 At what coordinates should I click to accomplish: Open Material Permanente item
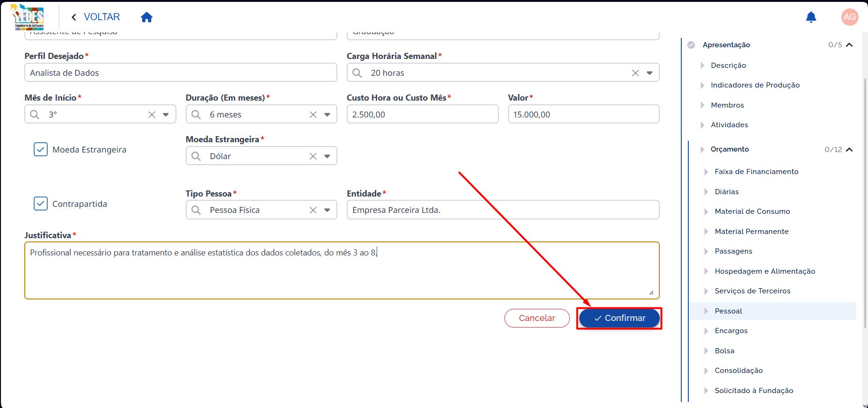click(x=751, y=232)
